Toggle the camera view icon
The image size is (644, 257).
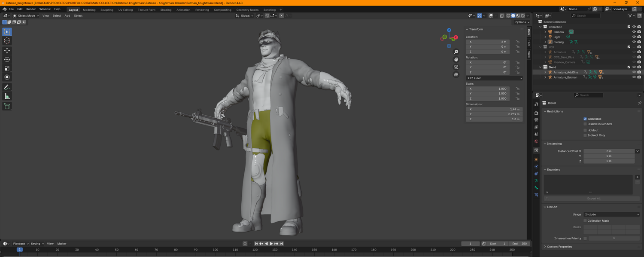click(456, 67)
